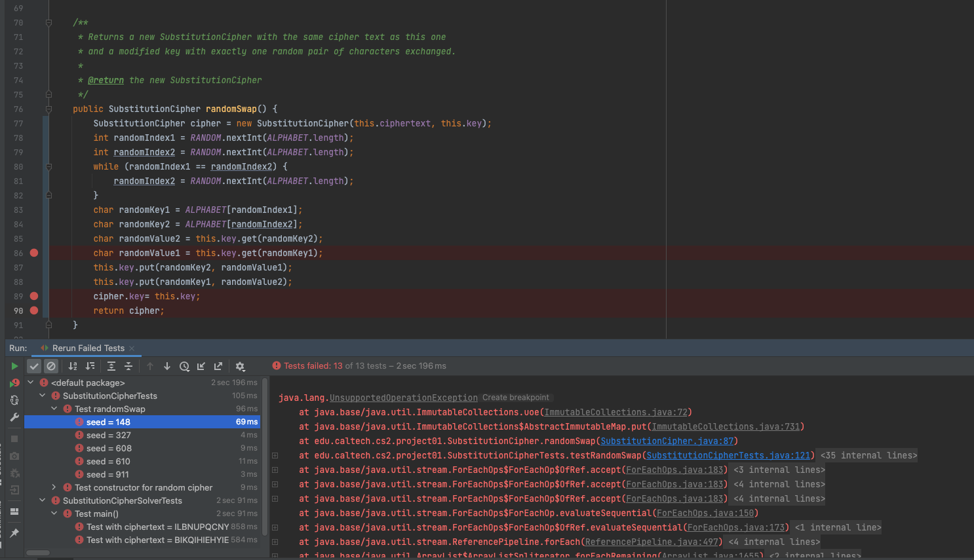Open test history clock icon

click(184, 366)
